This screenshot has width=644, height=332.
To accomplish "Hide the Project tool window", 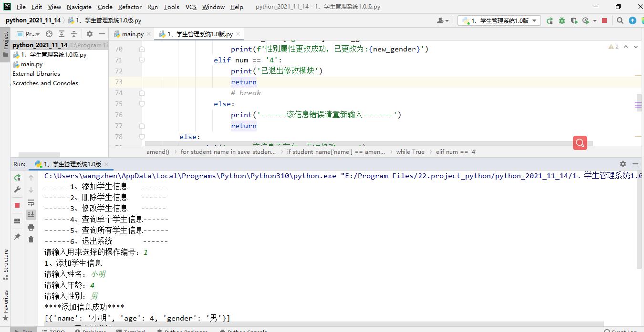I will click(102, 34).
